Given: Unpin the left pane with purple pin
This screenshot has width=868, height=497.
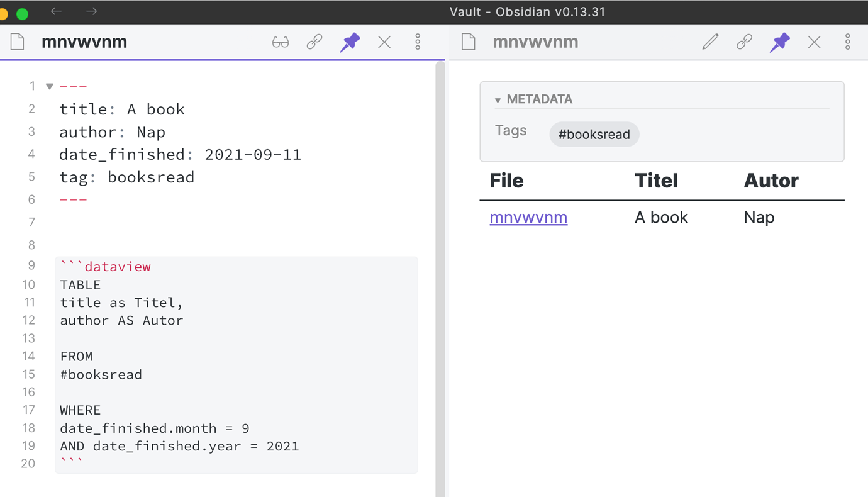Looking at the screenshot, I should click(350, 42).
